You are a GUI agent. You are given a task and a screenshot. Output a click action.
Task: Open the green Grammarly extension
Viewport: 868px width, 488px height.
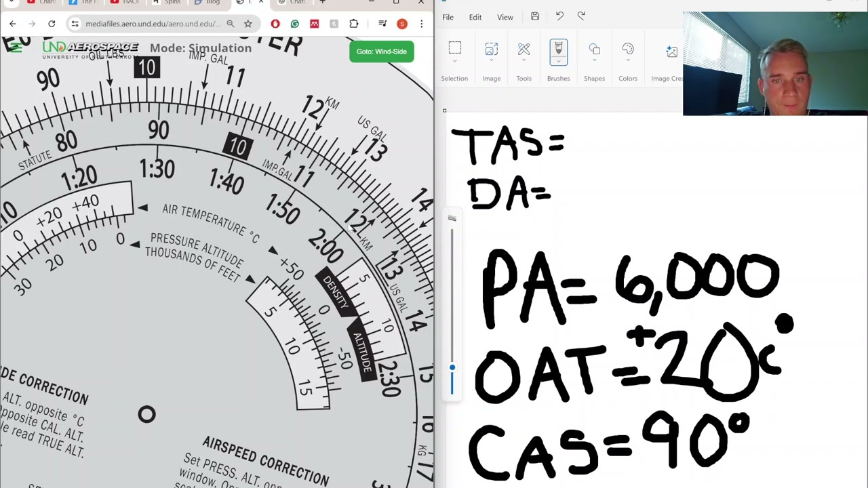294,24
